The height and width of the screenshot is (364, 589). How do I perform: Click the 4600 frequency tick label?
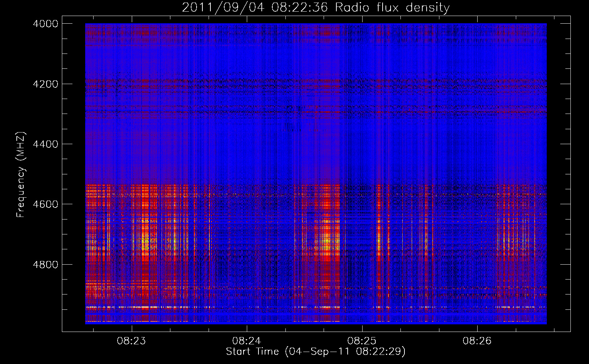45,204
